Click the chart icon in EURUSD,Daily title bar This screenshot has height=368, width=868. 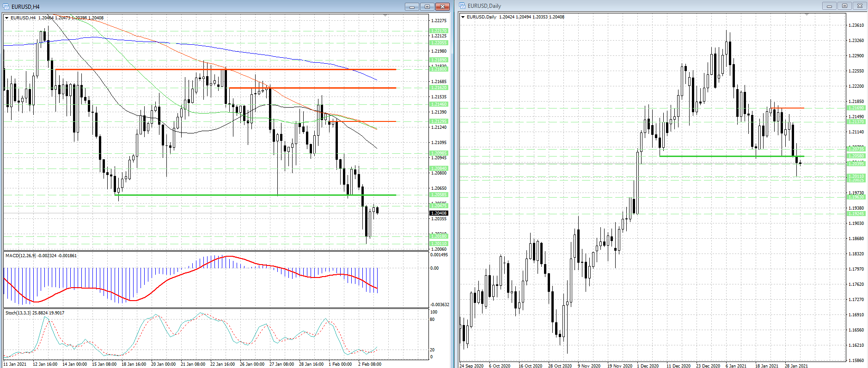[462, 6]
